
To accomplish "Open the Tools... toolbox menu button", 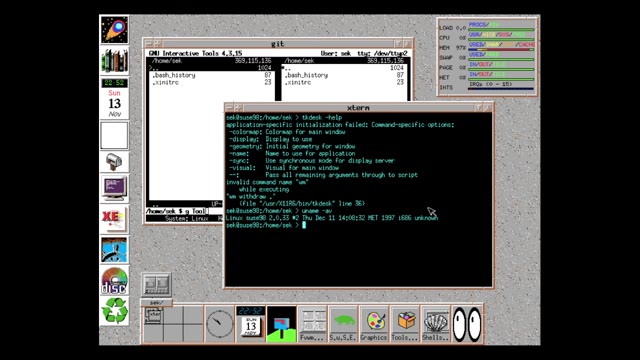I will (404, 323).
